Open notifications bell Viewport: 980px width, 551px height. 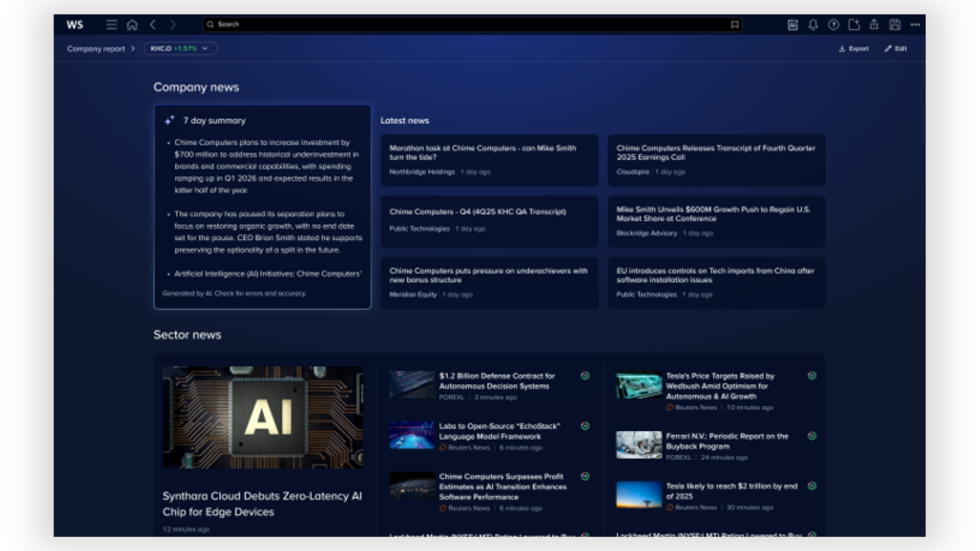click(x=813, y=24)
